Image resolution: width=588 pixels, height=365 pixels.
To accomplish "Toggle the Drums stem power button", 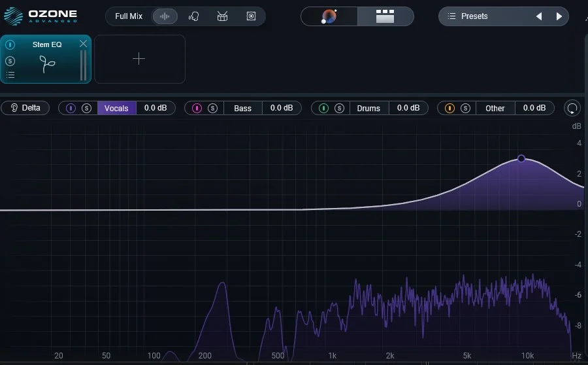I will point(323,108).
